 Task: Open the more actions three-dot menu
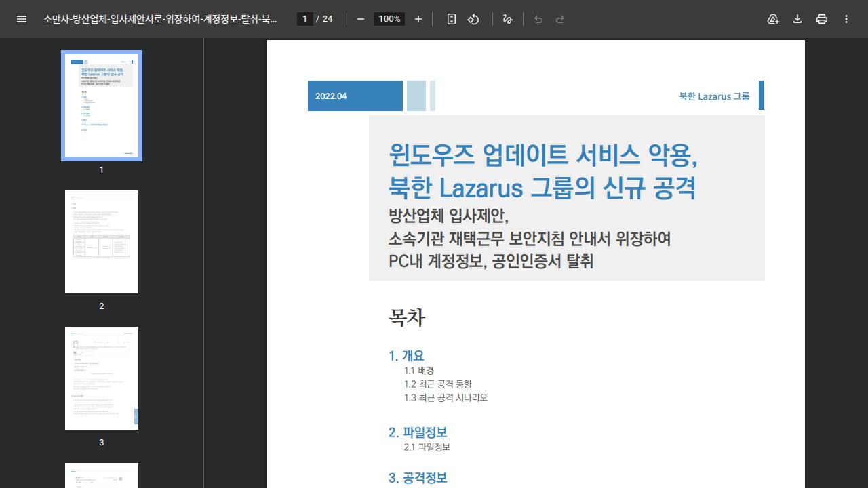846,19
